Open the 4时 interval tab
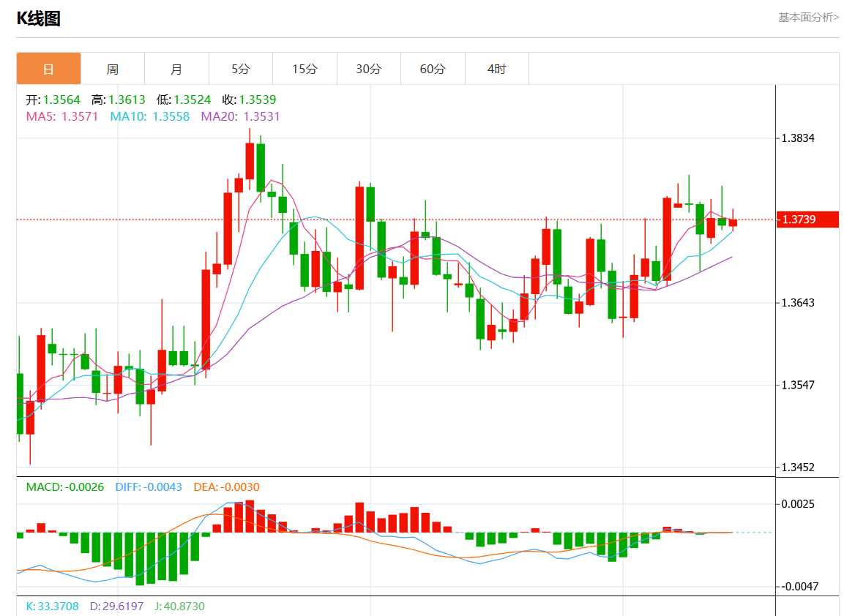 point(497,69)
